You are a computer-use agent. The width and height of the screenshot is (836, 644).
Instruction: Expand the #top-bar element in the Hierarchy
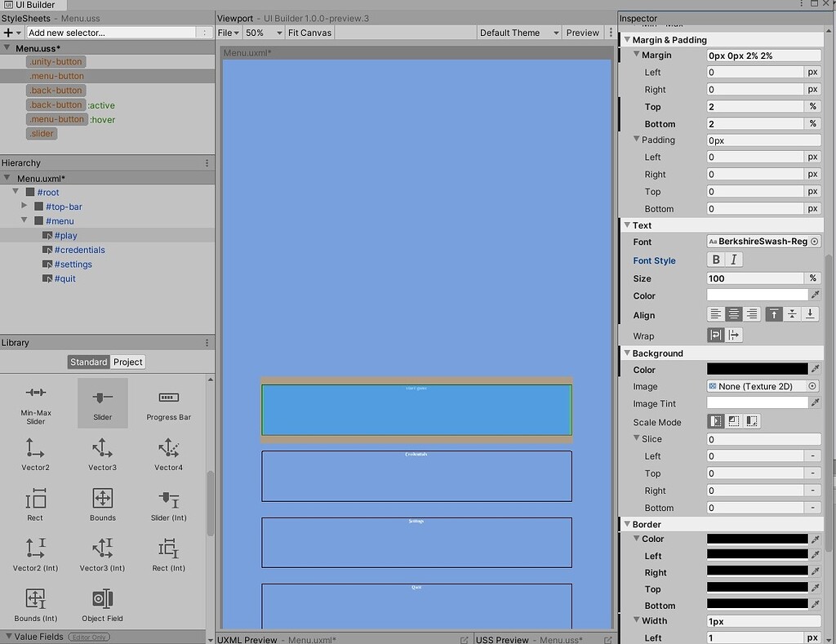(x=25, y=207)
